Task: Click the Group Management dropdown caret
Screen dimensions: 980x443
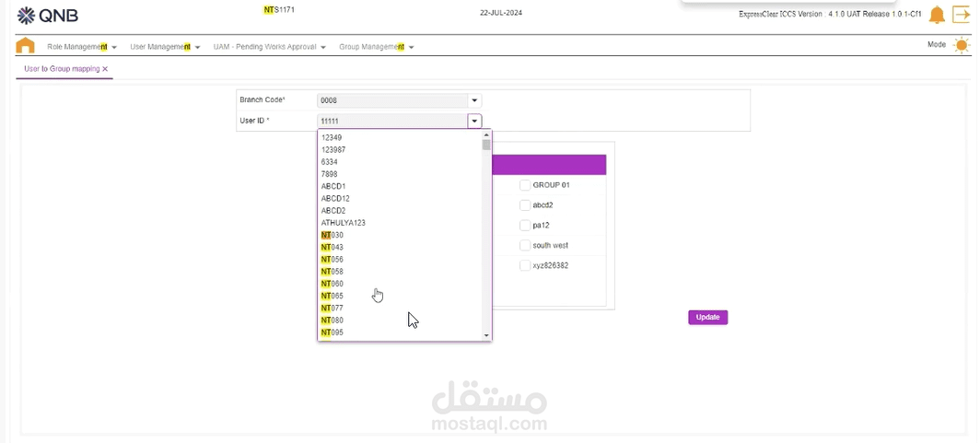Action: coord(411,48)
